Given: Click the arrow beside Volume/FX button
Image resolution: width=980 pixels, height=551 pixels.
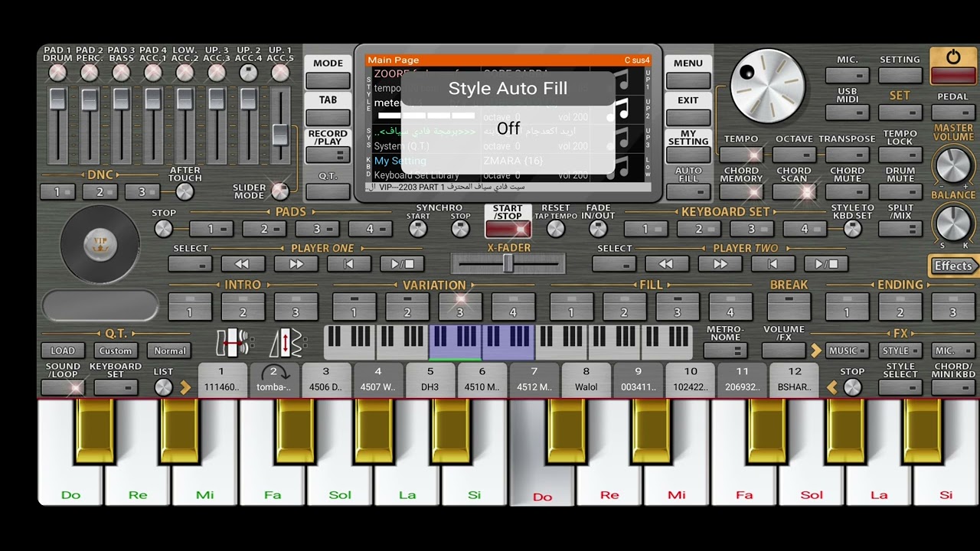Looking at the screenshot, I should 816,350.
